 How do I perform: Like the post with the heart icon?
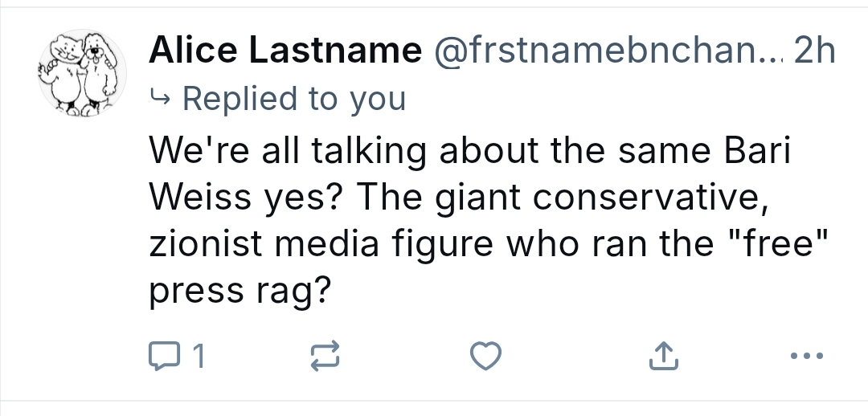487,356
